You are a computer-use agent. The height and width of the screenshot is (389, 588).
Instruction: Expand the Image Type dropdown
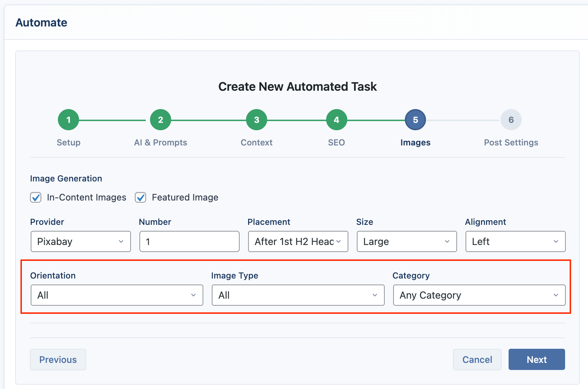[298, 295]
